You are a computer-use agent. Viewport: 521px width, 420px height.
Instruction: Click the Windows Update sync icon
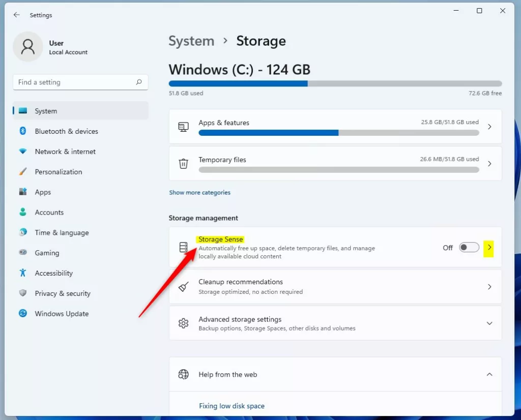coord(22,313)
